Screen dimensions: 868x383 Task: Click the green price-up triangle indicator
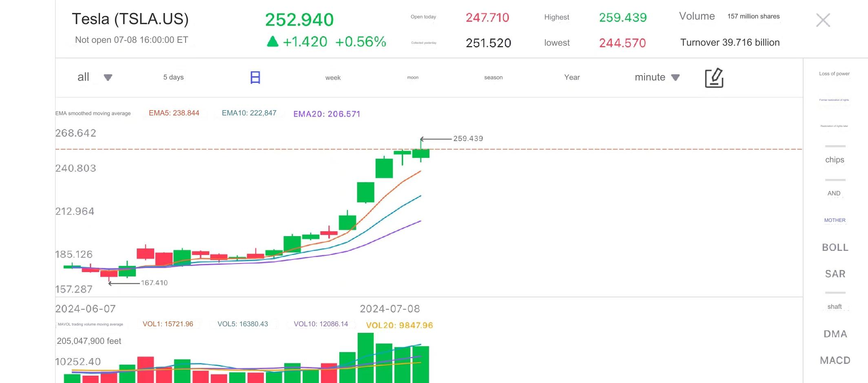272,42
